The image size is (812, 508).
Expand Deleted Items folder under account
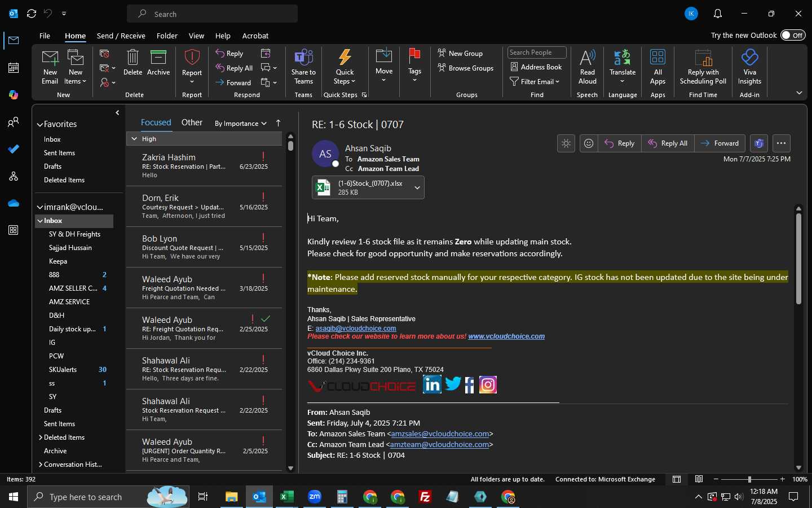pos(41,437)
